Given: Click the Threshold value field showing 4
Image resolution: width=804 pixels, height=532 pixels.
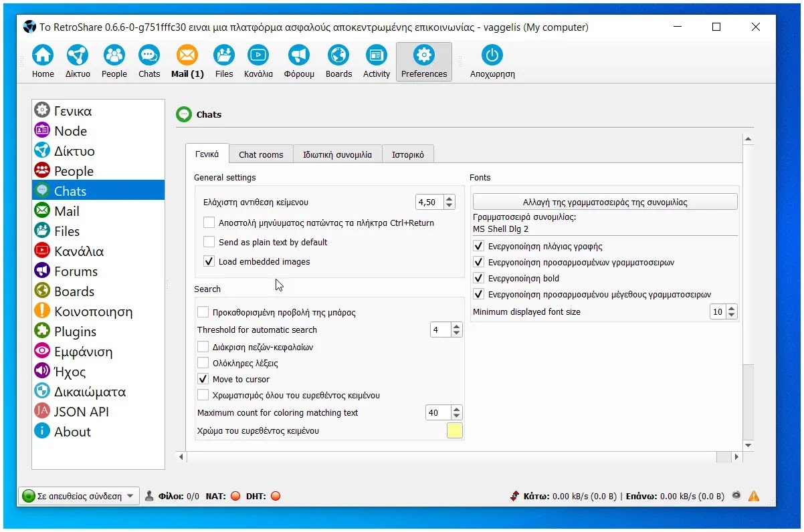Looking at the screenshot, I should pyautogui.click(x=440, y=329).
